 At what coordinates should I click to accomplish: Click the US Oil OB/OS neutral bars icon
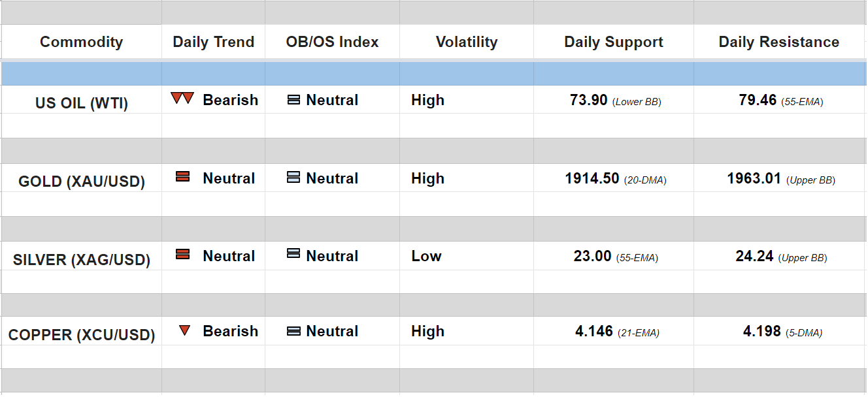pos(293,100)
